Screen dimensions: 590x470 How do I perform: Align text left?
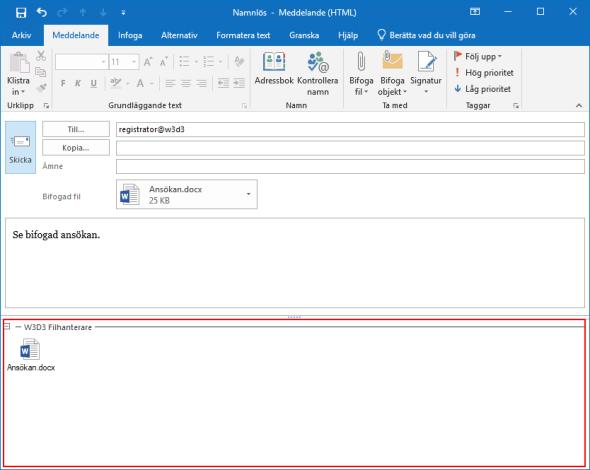click(x=170, y=83)
